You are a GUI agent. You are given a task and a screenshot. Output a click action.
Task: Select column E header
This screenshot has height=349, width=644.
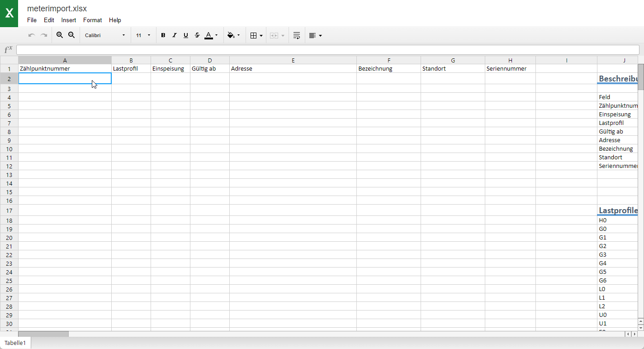293,60
